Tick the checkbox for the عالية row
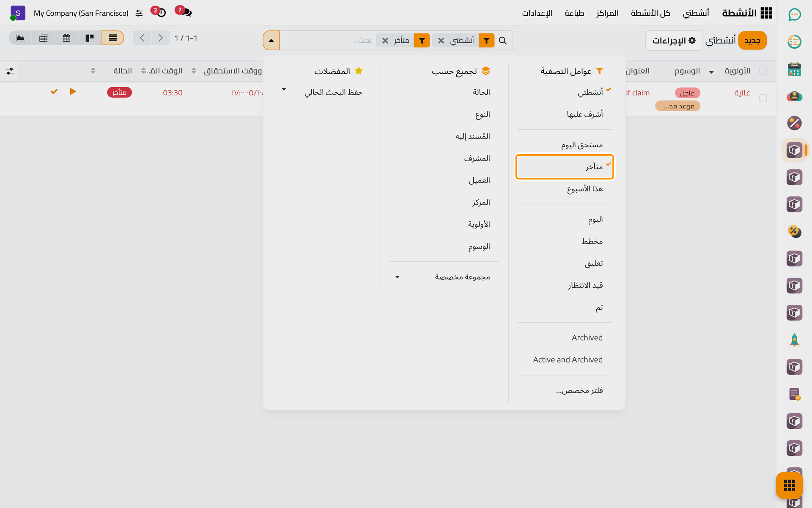The width and height of the screenshot is (812, 508). coord(763,98)
